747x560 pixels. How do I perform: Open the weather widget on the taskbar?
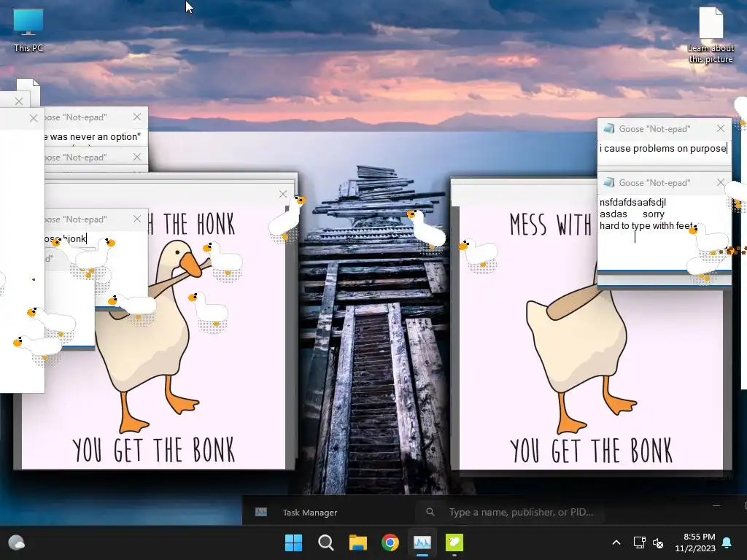click(x=17, y=542)
